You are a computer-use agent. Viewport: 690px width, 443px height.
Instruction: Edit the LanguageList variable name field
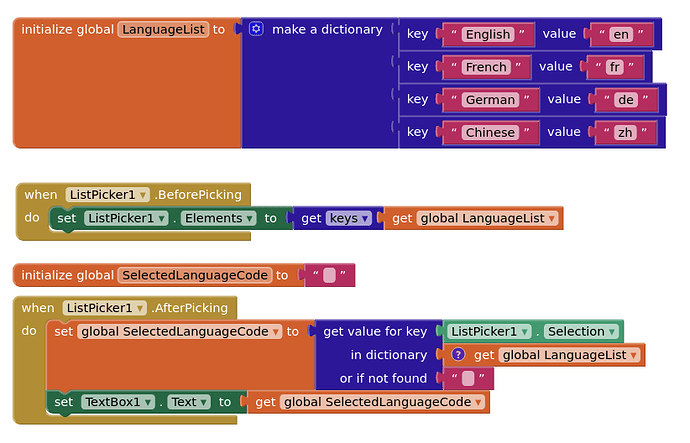coord(163,29)
